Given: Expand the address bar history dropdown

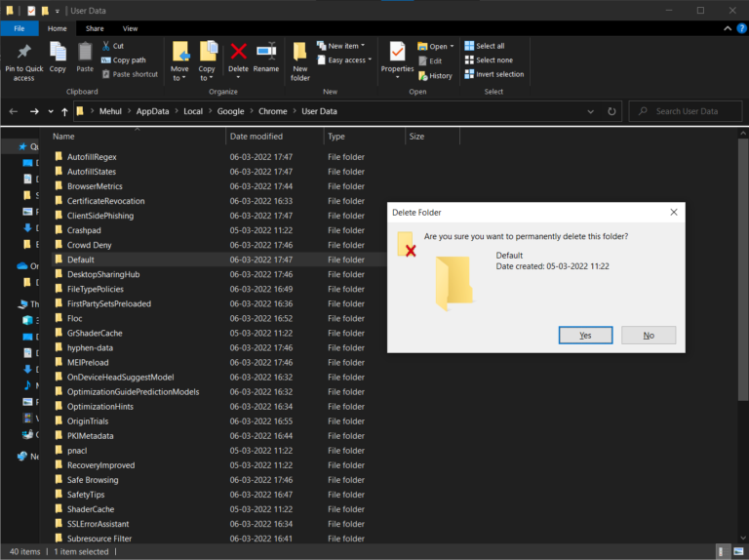Looking at the screenshot, I should tap(594, 111).
